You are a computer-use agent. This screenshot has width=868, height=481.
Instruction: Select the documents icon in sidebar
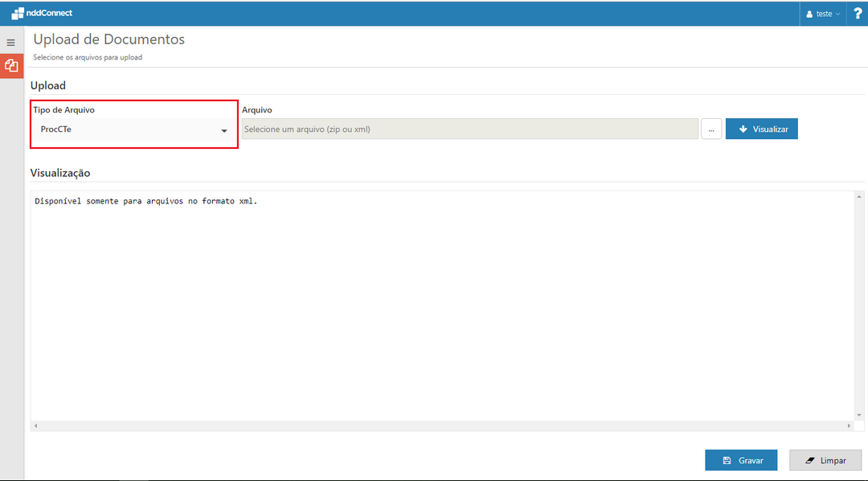coord(11,66)
